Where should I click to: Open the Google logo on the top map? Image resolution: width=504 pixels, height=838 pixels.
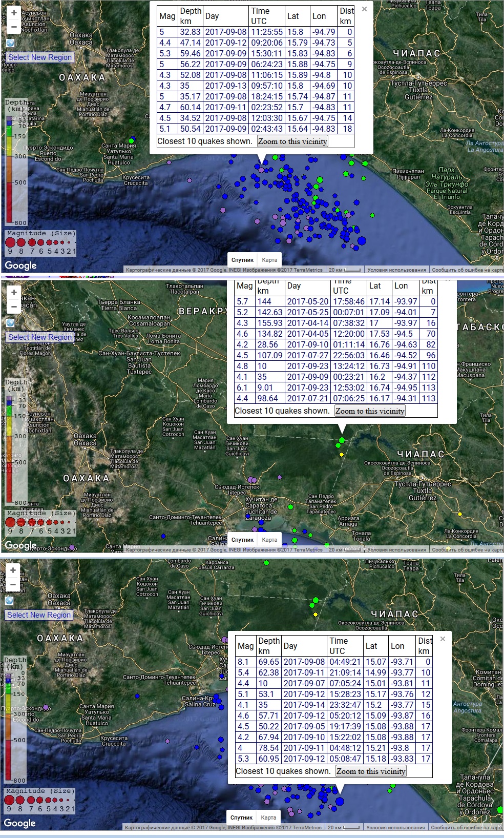pos(20,265)
